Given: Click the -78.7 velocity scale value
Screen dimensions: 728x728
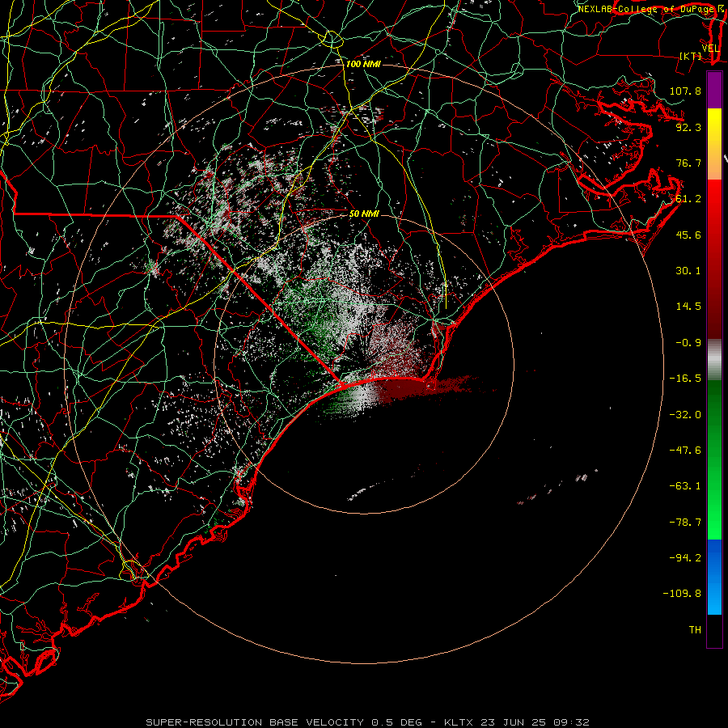Looking at the screenshot, I should [685, 523].
